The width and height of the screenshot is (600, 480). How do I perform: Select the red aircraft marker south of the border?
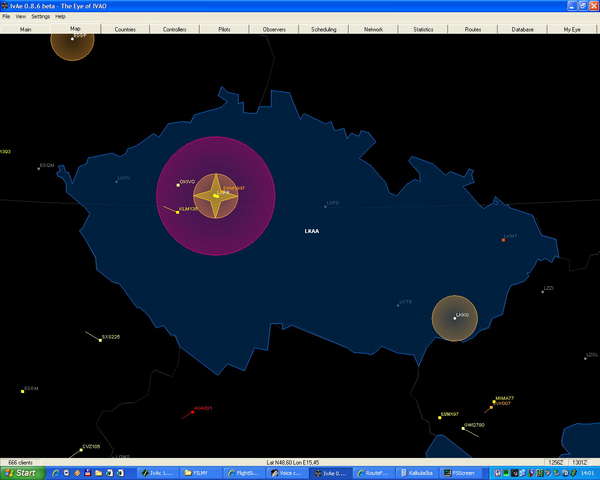[192, 412]
